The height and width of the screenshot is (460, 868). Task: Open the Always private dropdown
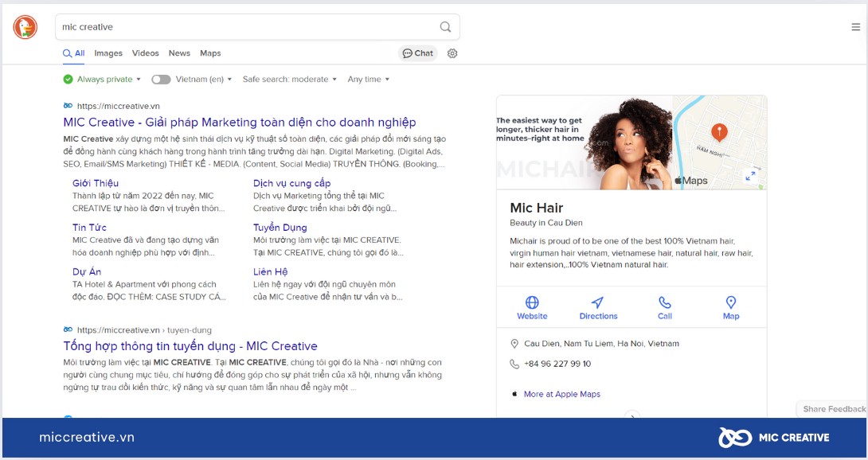(x=104, y=80)
